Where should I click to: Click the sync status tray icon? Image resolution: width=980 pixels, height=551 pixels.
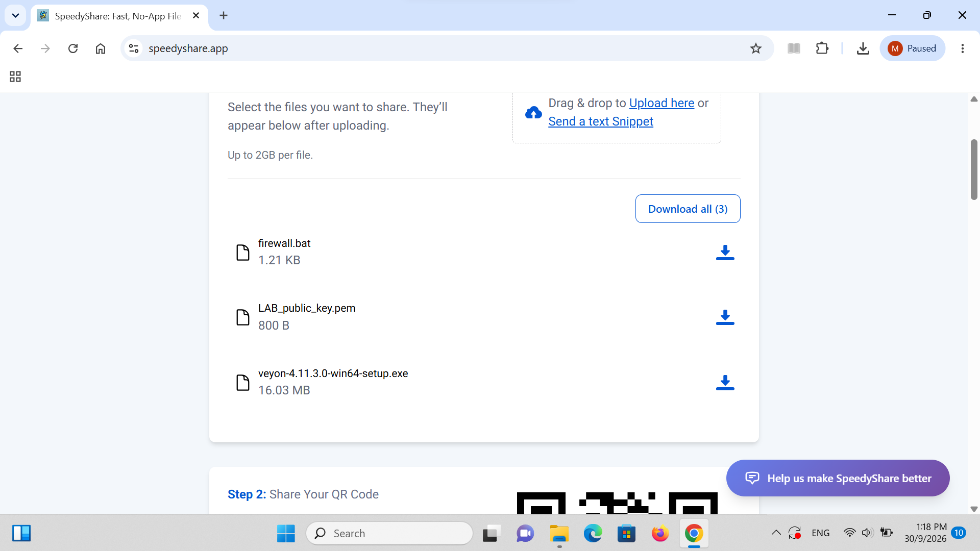coord(795,533)
